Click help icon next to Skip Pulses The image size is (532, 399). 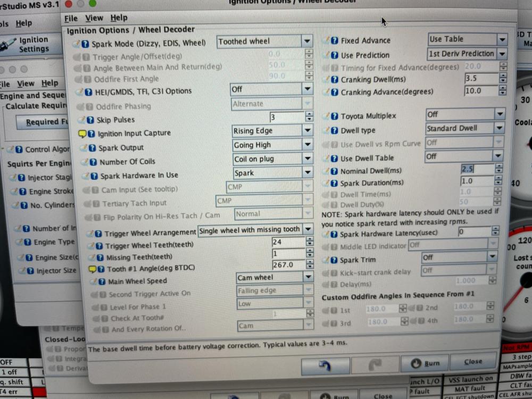90,120
